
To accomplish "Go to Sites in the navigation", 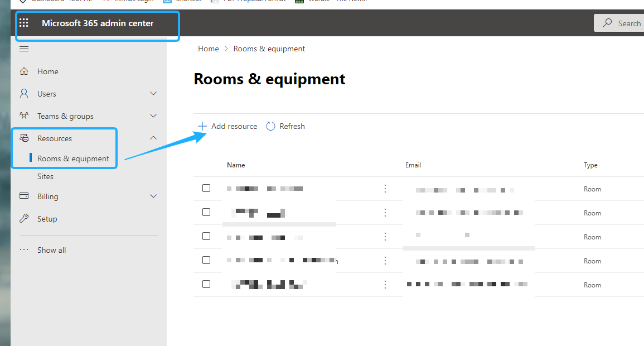I will 45,176.
